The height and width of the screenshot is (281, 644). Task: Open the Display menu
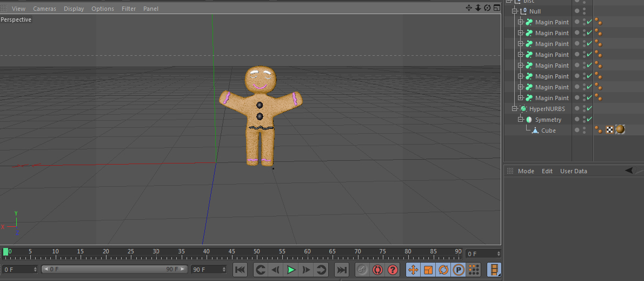pos(74,9)
